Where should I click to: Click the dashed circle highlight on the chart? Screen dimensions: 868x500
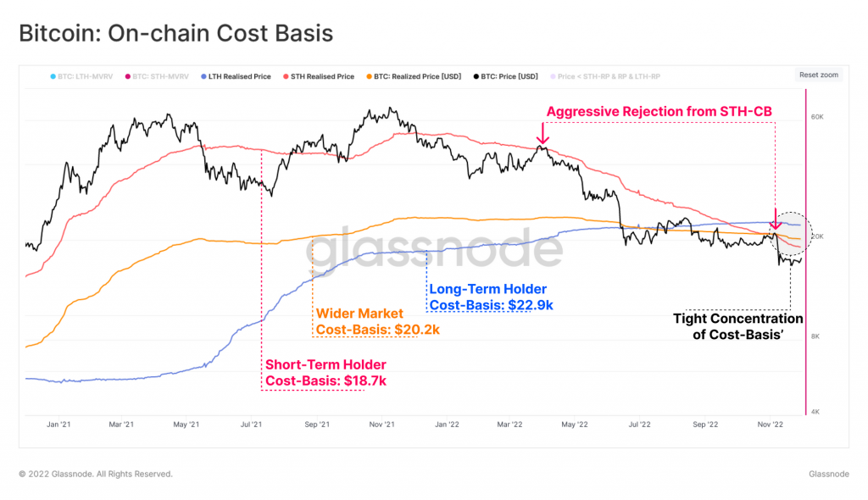pos(795,231)
